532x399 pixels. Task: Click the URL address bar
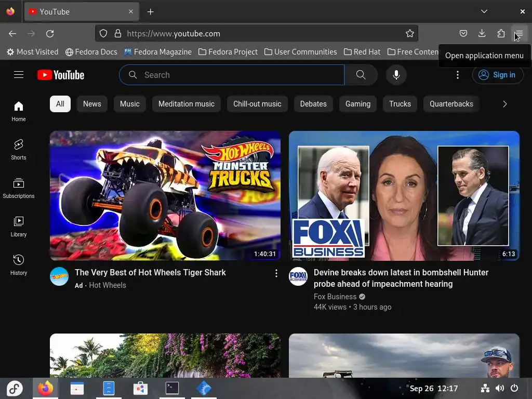[257, 33]
